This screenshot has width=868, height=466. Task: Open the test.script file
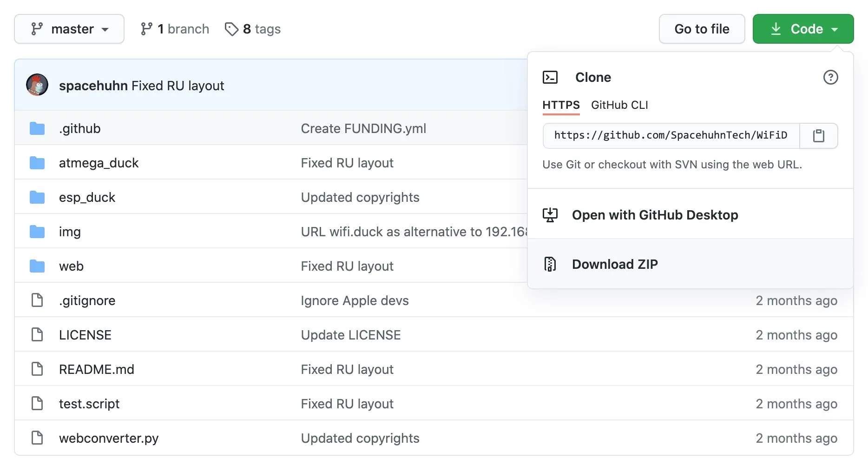coord(89,404)
